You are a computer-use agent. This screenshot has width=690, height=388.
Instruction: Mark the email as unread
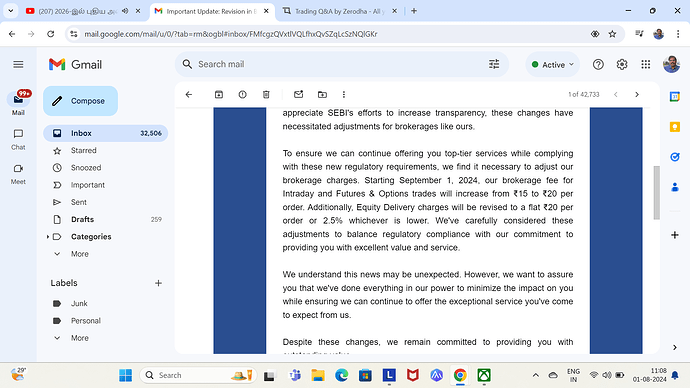click(x=298, y=95)
